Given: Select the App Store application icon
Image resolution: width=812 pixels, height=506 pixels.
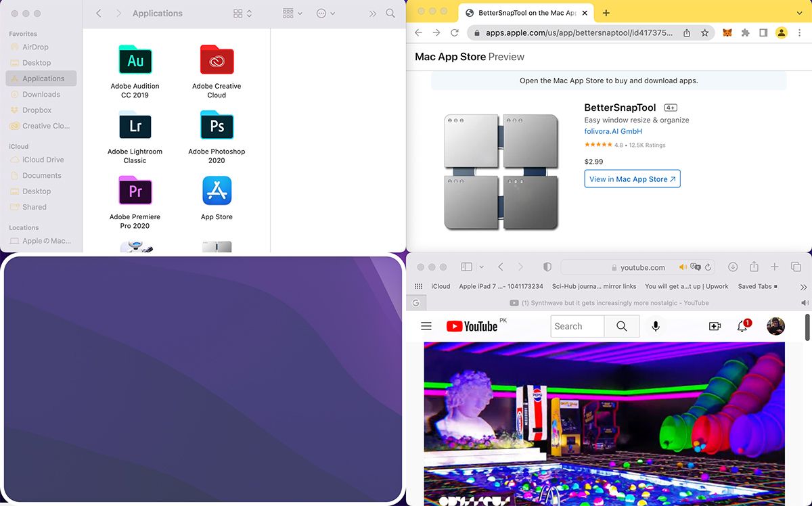Looking at the screenshot, I should [217, 191].
